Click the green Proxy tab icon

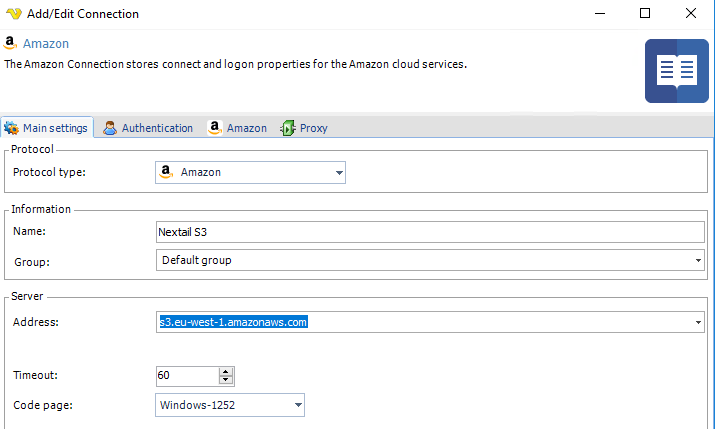(288, 128)
